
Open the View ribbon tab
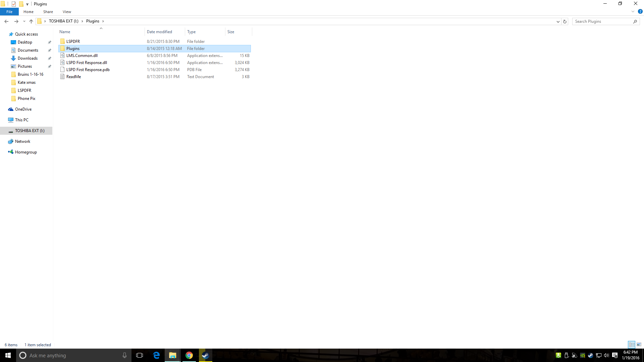tap(67, 12)
